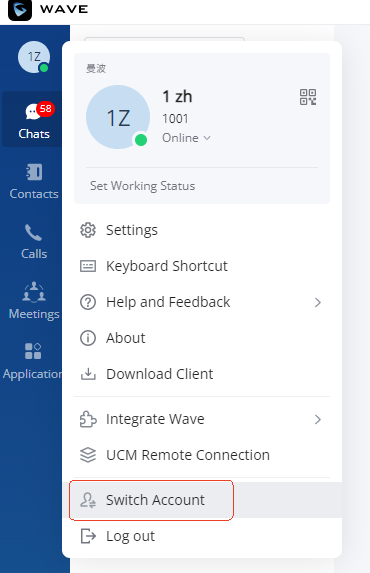Show the QR code icon
Image resolution: width=370 pixels, height=573 pixels.
click(x=308, y=97)
